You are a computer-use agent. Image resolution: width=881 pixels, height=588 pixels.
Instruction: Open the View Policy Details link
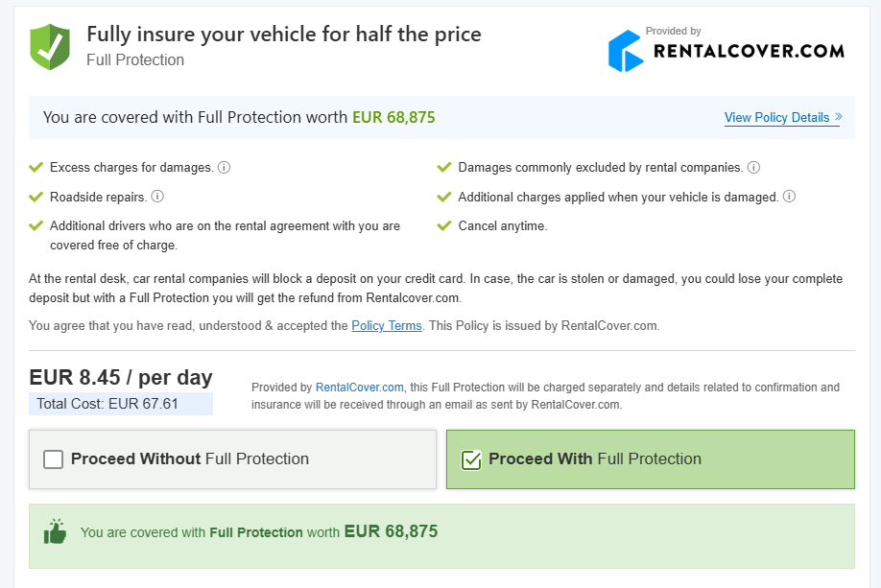click(776, 118)
